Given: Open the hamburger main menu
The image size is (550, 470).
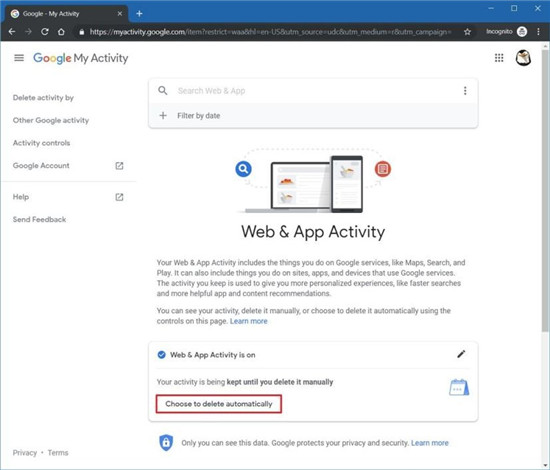Looking at the screenshot, I should tap(19, 58).
